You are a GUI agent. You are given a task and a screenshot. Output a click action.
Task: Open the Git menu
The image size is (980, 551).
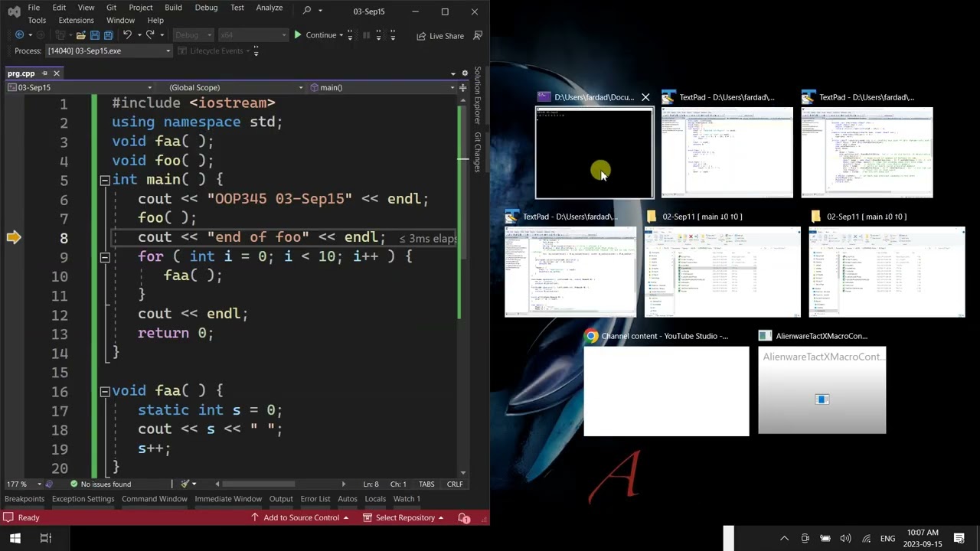click(111, 8)
